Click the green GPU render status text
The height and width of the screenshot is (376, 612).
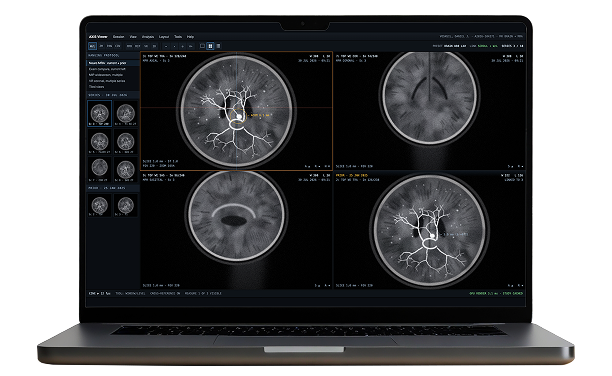[496, 293]
